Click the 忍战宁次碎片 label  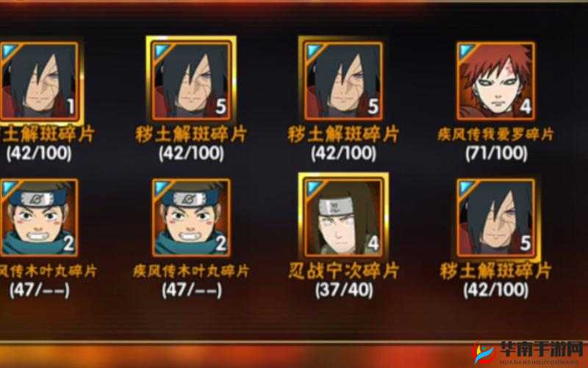tap(343, 271)
